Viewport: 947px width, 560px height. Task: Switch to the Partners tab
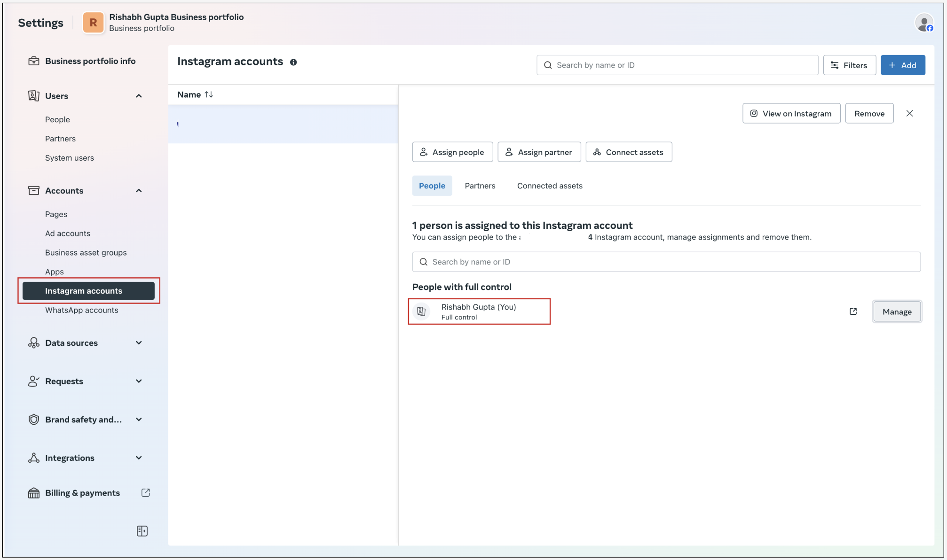click(x=480, y=186)
